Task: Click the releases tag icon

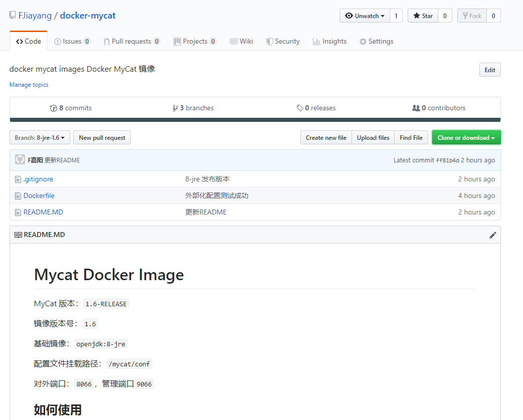Action: coord(300,108)
